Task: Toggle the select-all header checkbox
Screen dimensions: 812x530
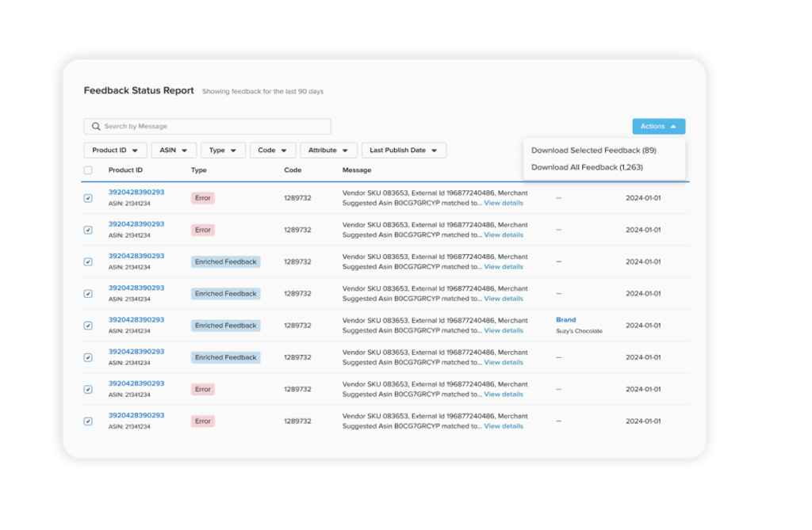Action: pos(88,170)
